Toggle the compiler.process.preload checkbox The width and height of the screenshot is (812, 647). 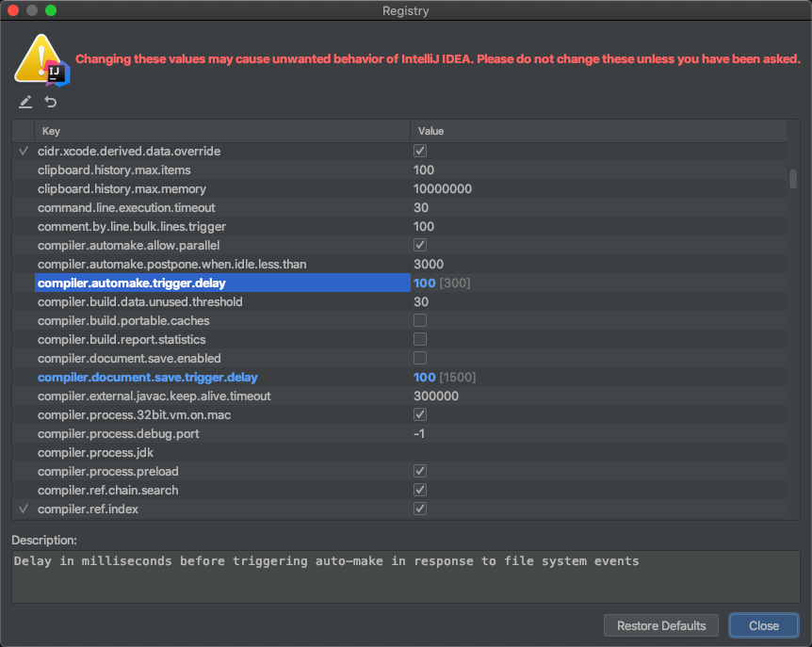pyautogui.click(x=420, y=471)
